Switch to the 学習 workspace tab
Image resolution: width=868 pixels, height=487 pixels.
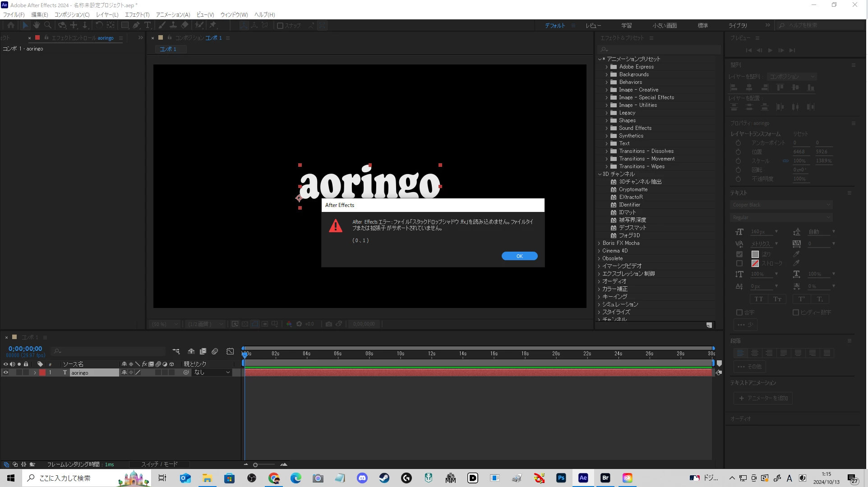(626, 25)
